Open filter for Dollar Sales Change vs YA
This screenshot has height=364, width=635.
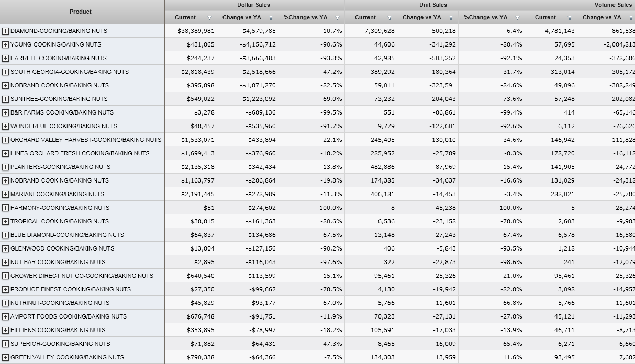coord(271,18)
